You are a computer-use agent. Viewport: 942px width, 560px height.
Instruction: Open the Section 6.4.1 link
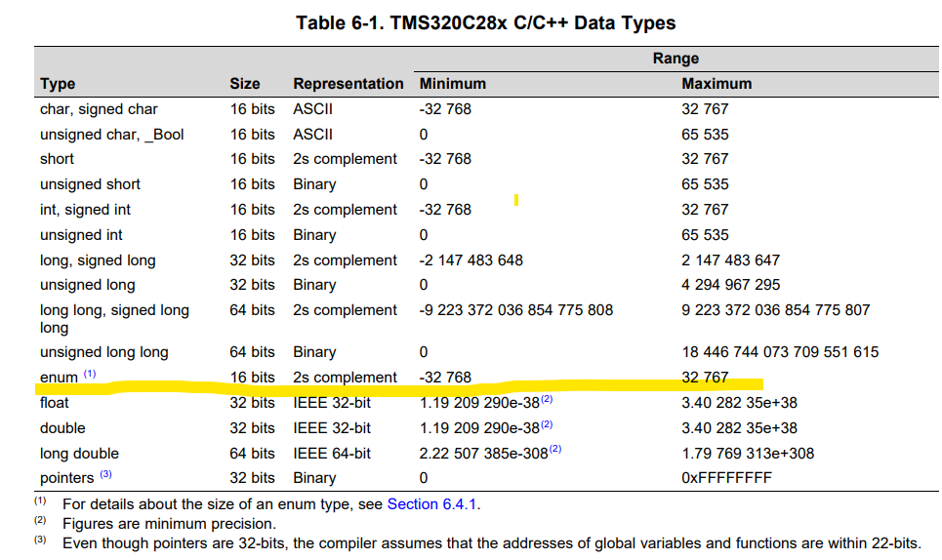(431, 504)
